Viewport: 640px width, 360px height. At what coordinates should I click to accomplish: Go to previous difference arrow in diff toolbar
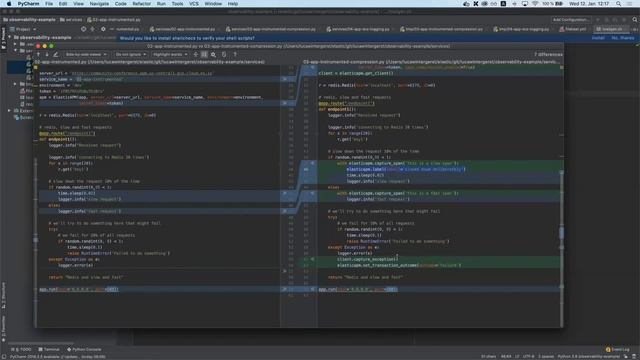38,54
